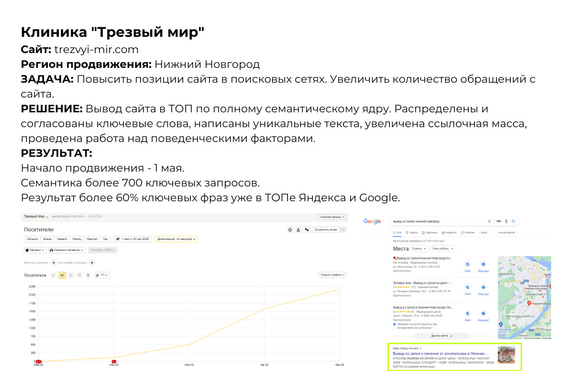Add condition after 'Визиты, в которых'
Image resolution: width=574 pixels, height=392 pixels.
click(54, 262)
